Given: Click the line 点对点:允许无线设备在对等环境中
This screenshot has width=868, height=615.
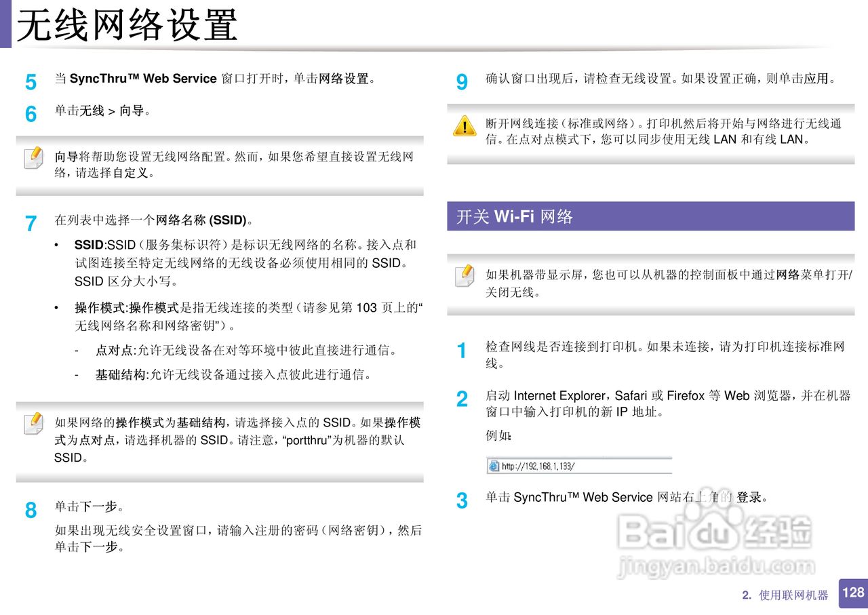Looking at the screenshot, I should point(245,351).
